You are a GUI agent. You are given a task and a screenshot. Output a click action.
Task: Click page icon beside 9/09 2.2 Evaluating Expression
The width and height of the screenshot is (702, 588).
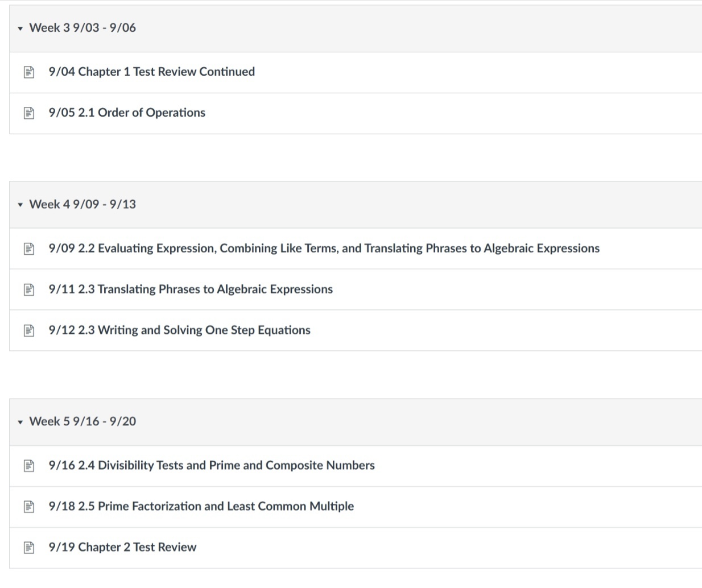(x=29, y=249)
